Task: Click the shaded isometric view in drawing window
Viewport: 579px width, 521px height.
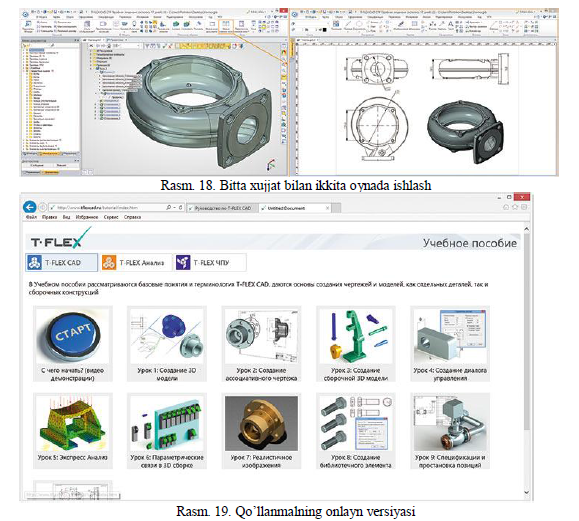Action: click(465, 132)
